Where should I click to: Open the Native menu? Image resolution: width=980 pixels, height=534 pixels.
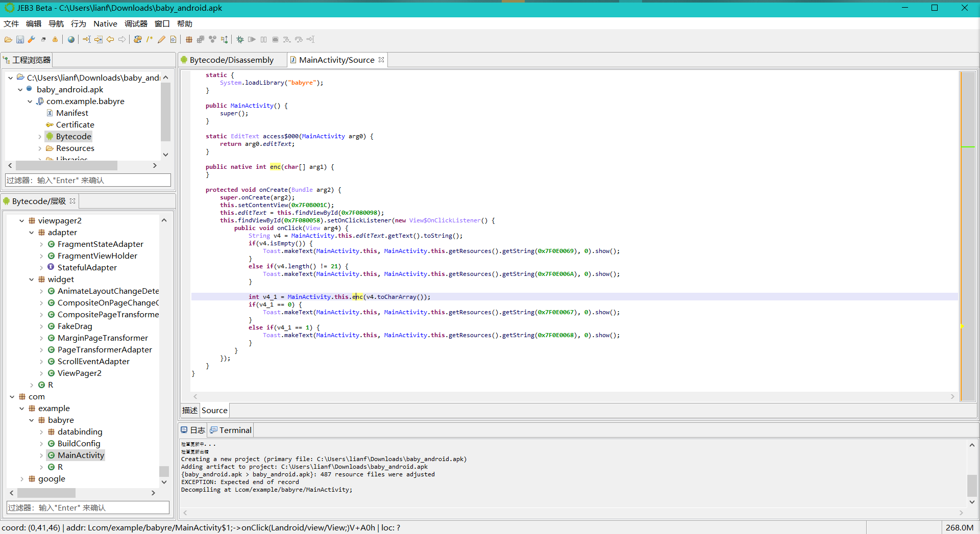(105, 24)
